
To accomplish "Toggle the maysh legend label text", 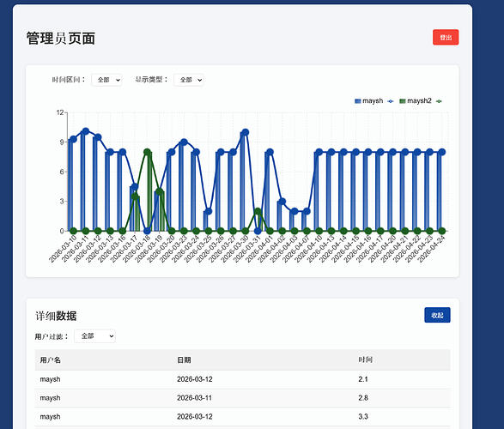I will pyautogui.click(x=373, y=101).
